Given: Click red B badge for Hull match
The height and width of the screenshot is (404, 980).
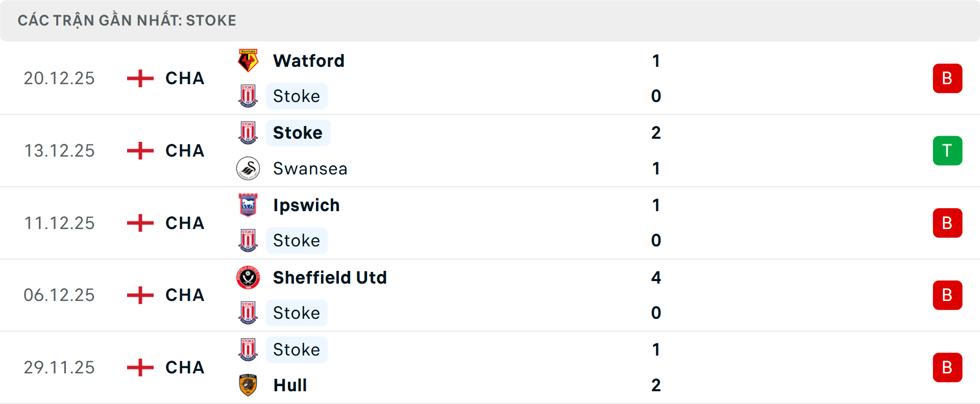Looking at the screenshot, I should pos(947,367).
